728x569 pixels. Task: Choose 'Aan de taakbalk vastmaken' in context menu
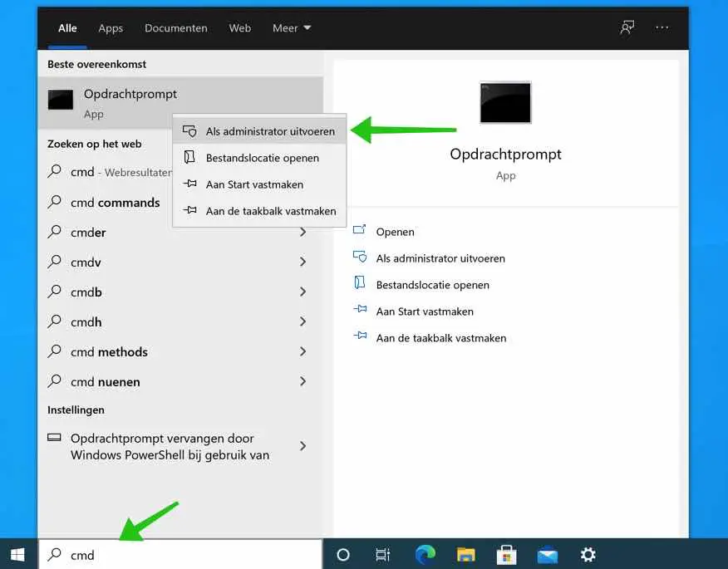[x=259, y=211]
